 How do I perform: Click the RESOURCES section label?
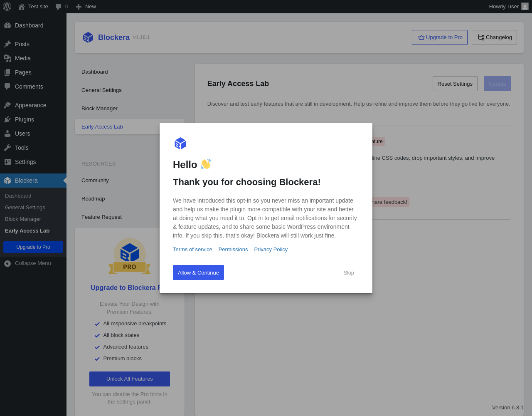[x=99, y=164]
